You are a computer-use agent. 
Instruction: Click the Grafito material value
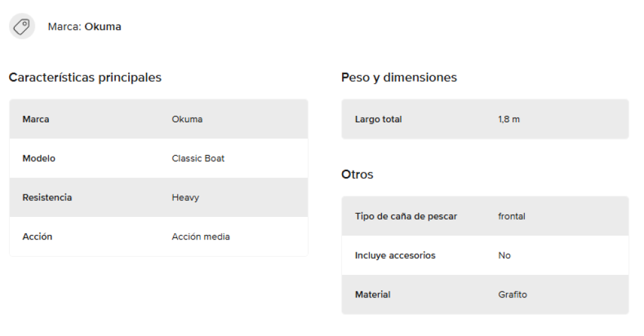tap(513, 295)
